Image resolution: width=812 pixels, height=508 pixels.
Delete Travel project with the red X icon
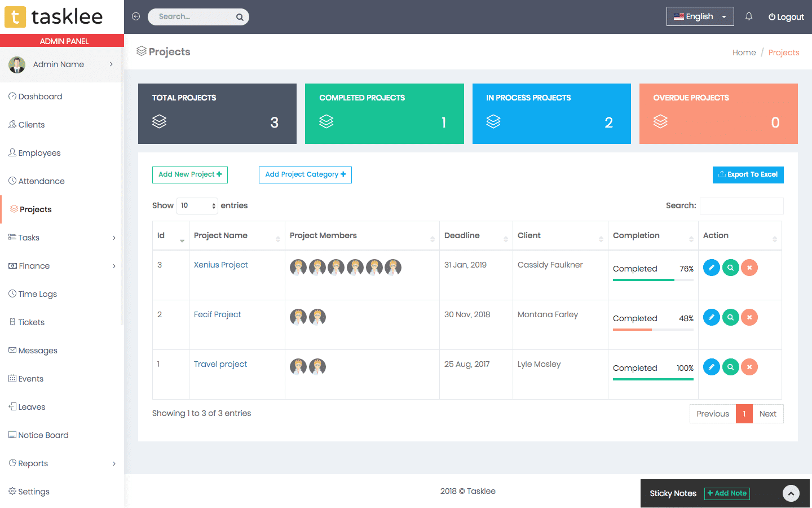[749, 367]
